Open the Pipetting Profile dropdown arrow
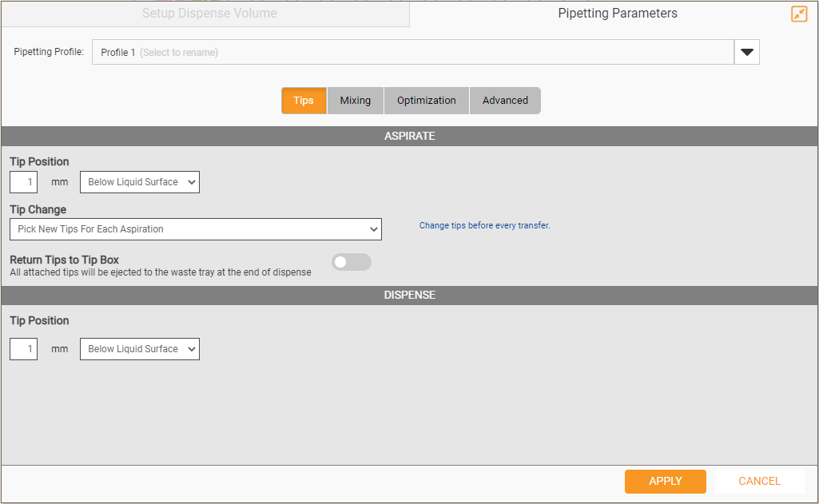This screenshot has height=504, width=819. click(x=746, y=52)
